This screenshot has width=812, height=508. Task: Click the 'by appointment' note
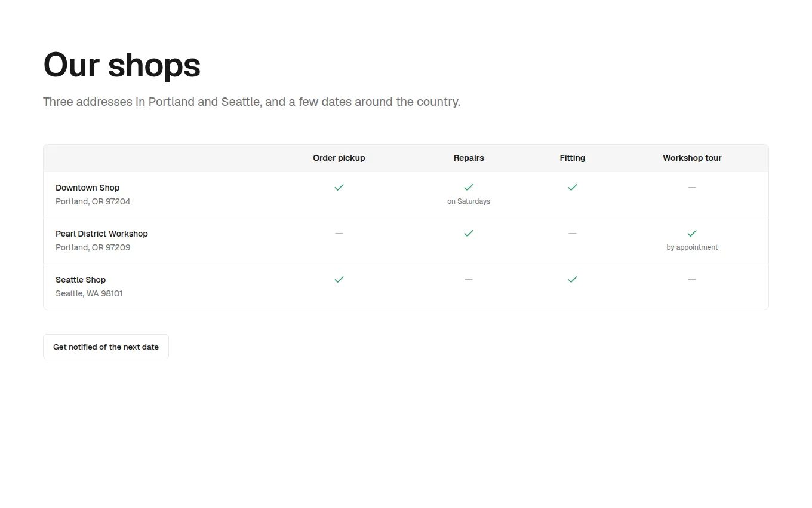pos(692,247)
